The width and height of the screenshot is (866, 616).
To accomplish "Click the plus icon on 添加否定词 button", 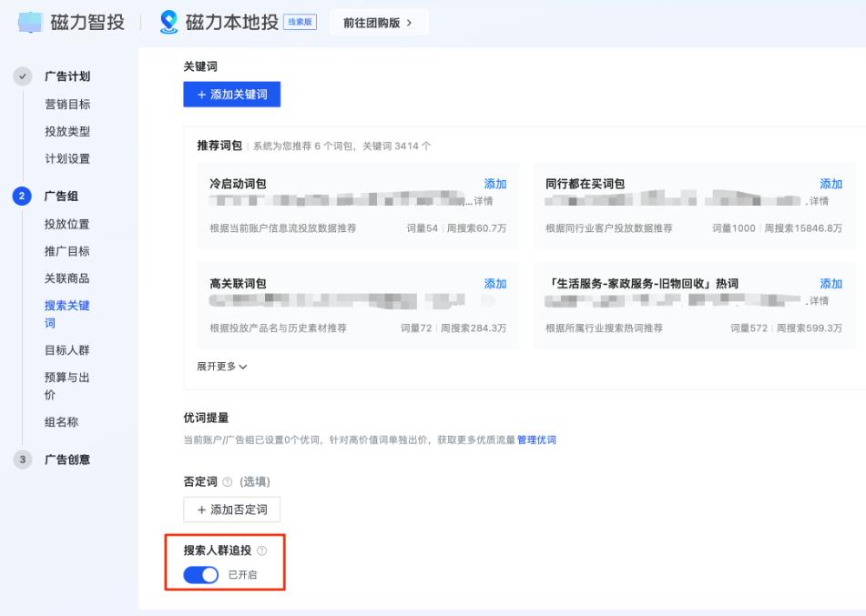I will click(x=202, y=510).
